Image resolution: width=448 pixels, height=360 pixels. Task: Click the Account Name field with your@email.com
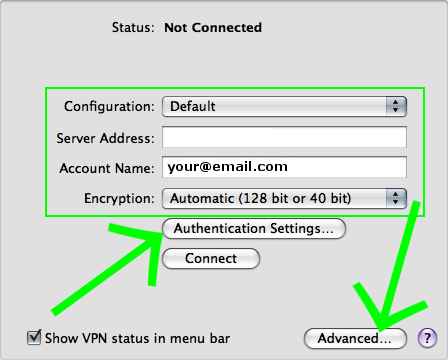(284, 167)
